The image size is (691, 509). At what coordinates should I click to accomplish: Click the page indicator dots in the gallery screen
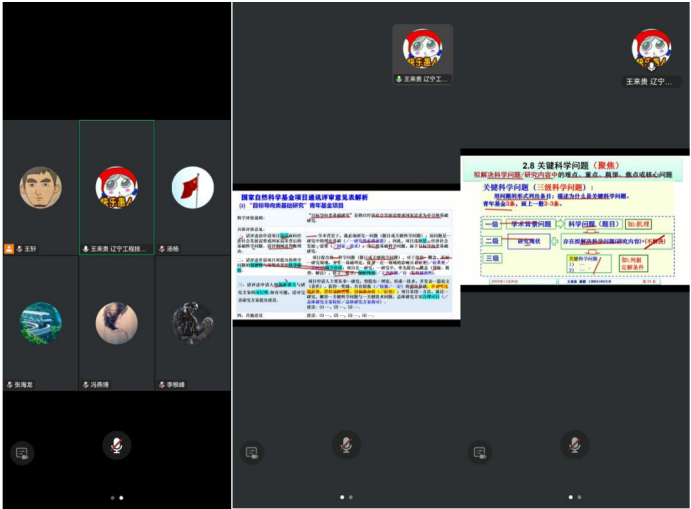pyautogui.click(x=116, y=497)
